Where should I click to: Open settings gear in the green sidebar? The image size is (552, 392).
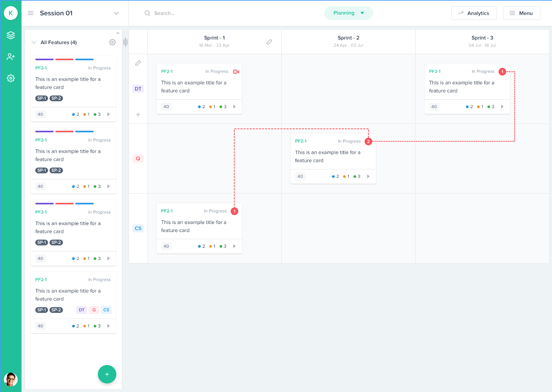pos(11,78)
